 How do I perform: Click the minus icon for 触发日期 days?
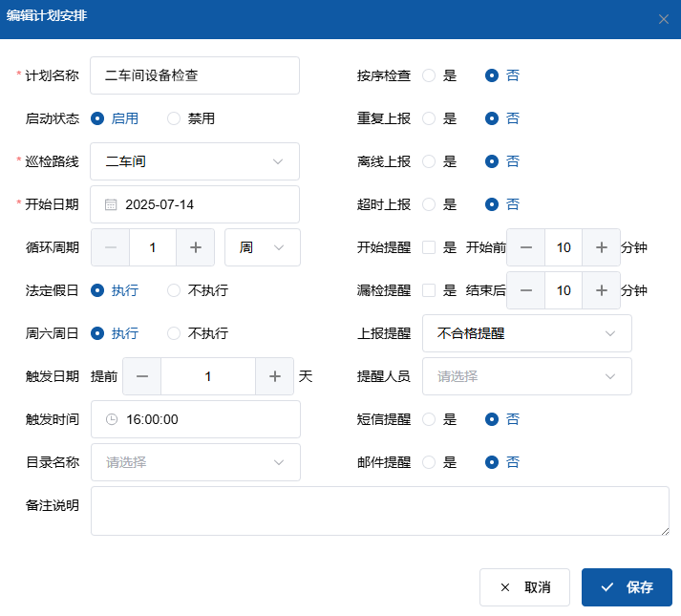142,376
